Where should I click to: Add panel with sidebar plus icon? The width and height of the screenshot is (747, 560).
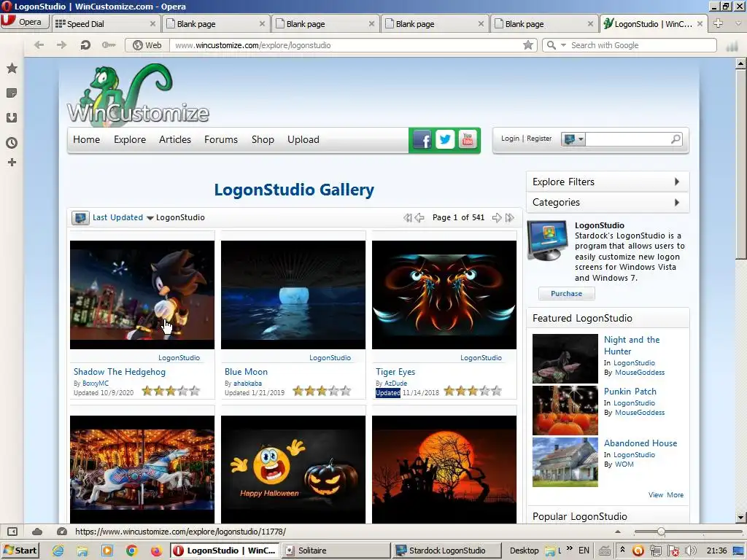tap(12, 163)
